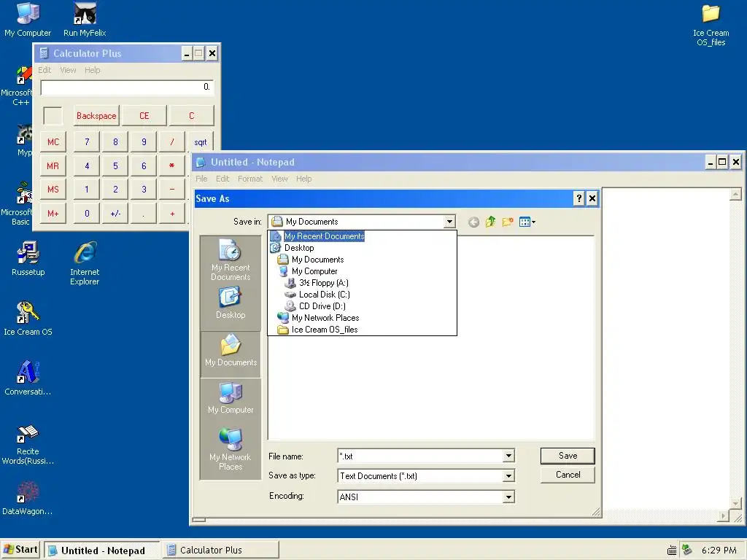Open Microsoft Basic desktop shortcut
Viewport: 747px width, 560px height.
click(x=19, y=204)
